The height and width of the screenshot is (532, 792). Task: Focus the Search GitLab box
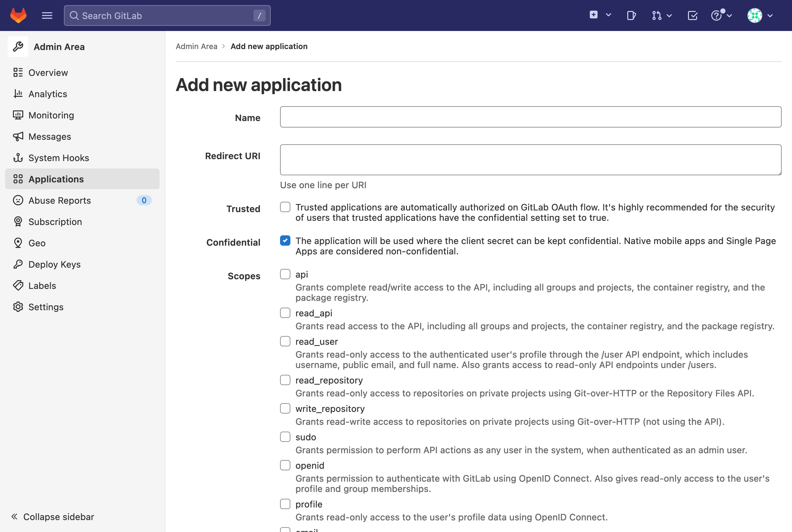tap(167, 15)
